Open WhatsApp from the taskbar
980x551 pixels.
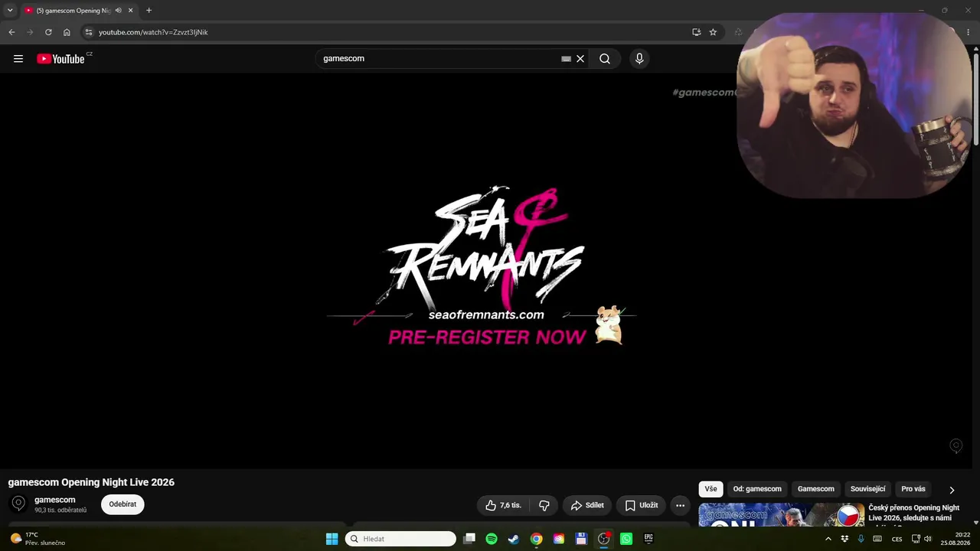[626, 539]
